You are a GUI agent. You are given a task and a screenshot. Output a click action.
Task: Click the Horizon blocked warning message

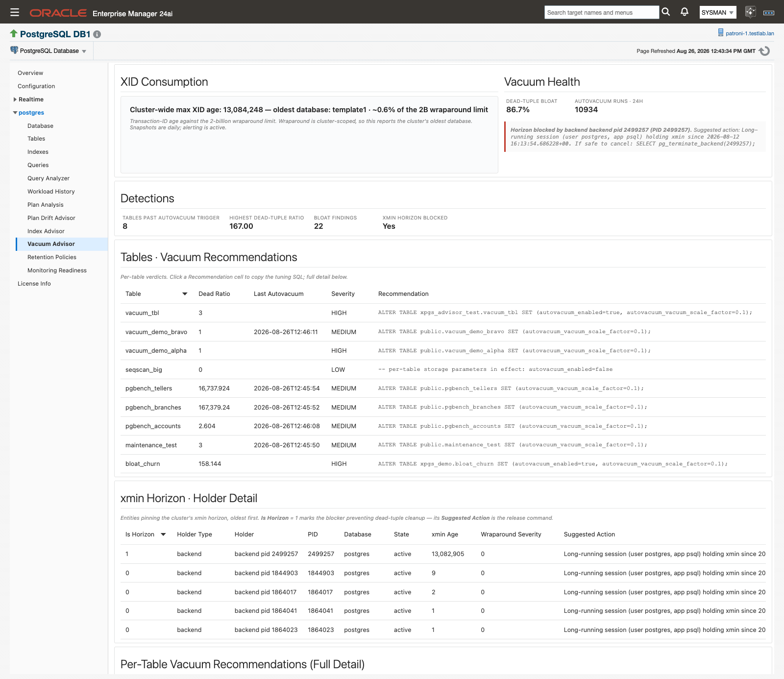[635, 137]
